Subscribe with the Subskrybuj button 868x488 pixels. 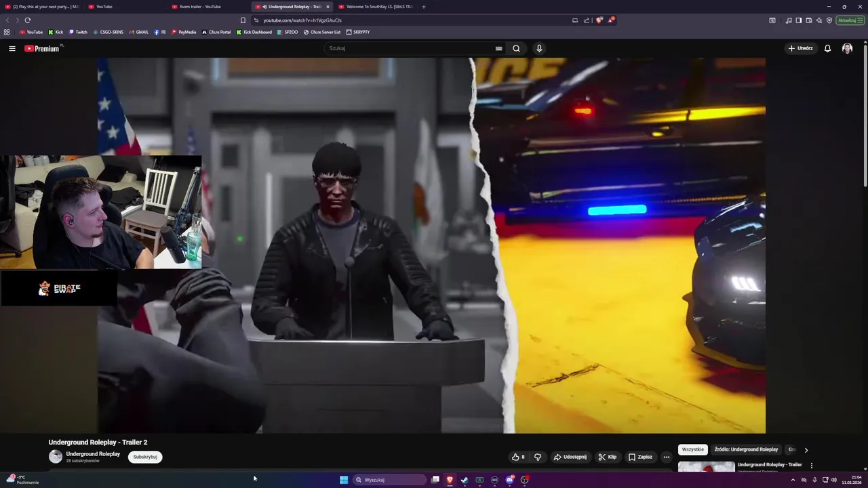[x=145, y=457]
